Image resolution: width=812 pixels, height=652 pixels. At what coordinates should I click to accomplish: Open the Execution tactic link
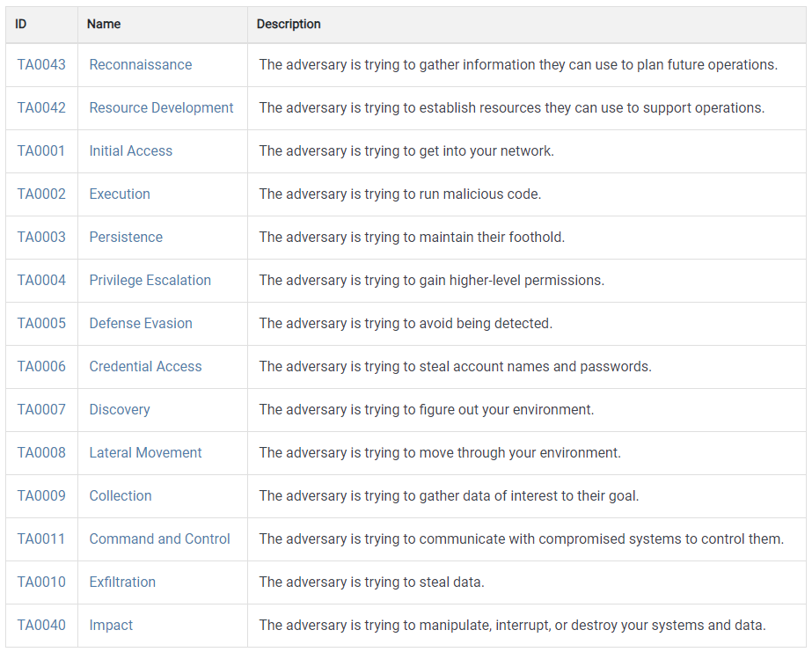(120, 194)
